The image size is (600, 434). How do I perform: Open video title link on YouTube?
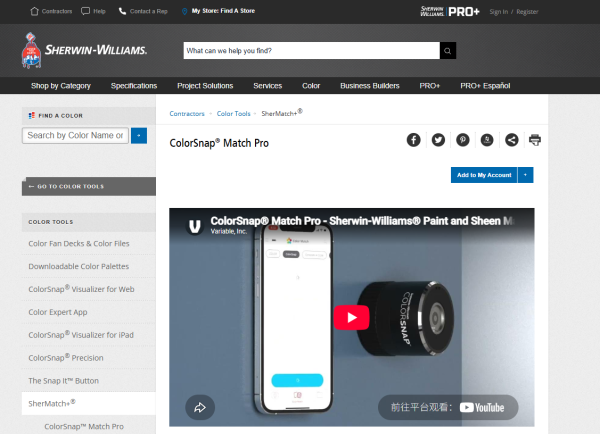point(363,221)
